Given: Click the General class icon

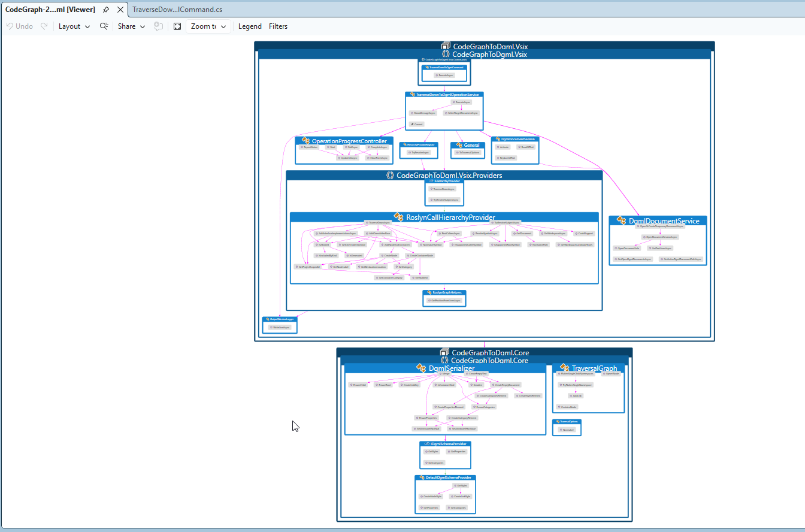Looking at the screenshot, I should pyautogui.click(x=459, y=145).
